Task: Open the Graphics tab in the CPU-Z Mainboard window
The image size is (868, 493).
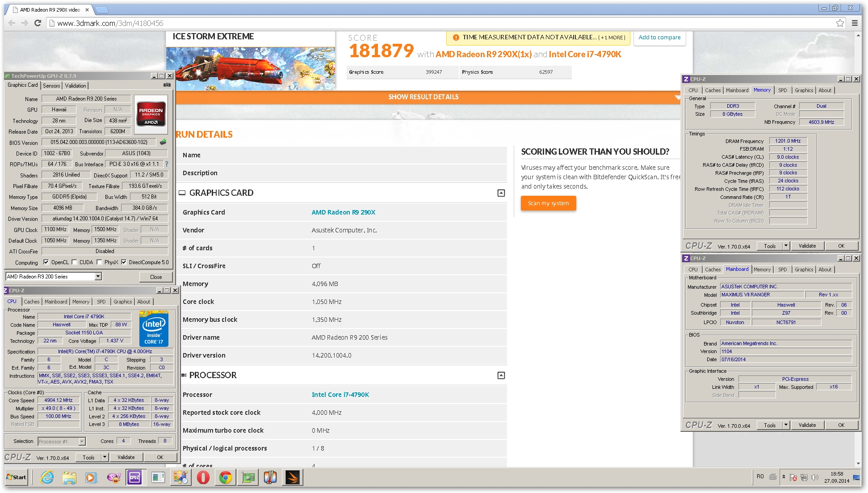Action: pos(804,270)
